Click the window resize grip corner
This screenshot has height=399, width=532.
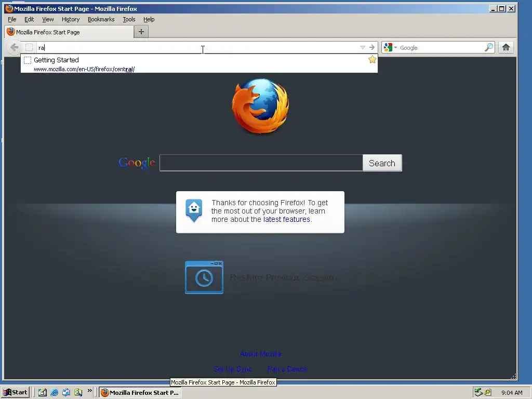(513, 376)
